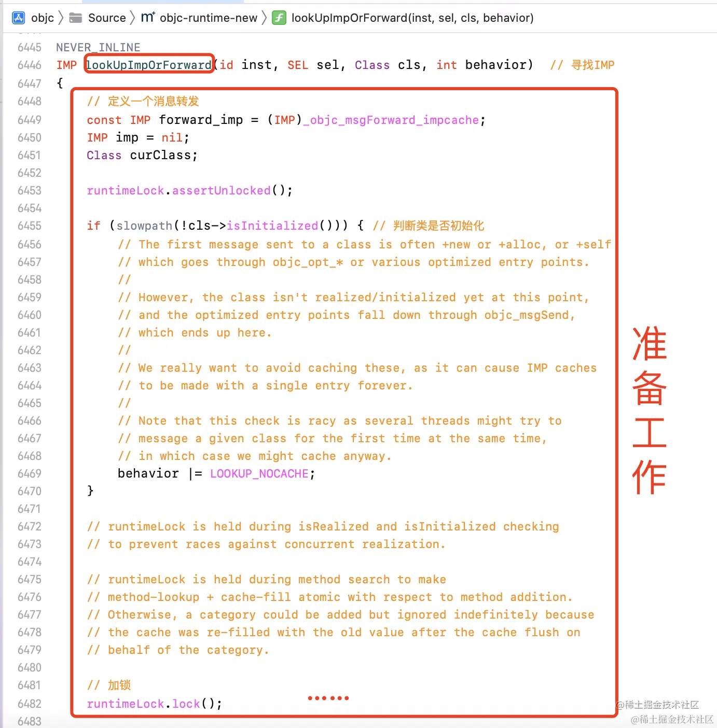Click the 'int' keyword before behavior
Screen dimensions: 717x728
click(x=447, y=65)
